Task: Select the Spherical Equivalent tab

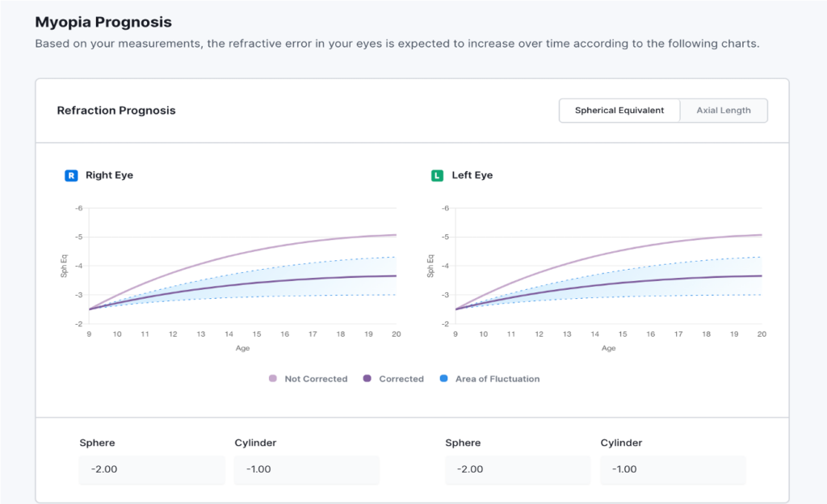Action: click(619, 110)
